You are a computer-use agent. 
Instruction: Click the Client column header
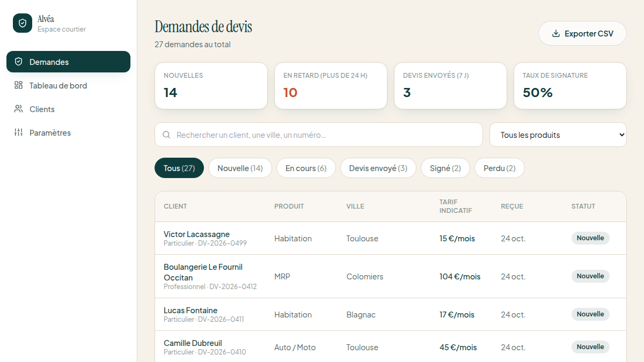175,206
